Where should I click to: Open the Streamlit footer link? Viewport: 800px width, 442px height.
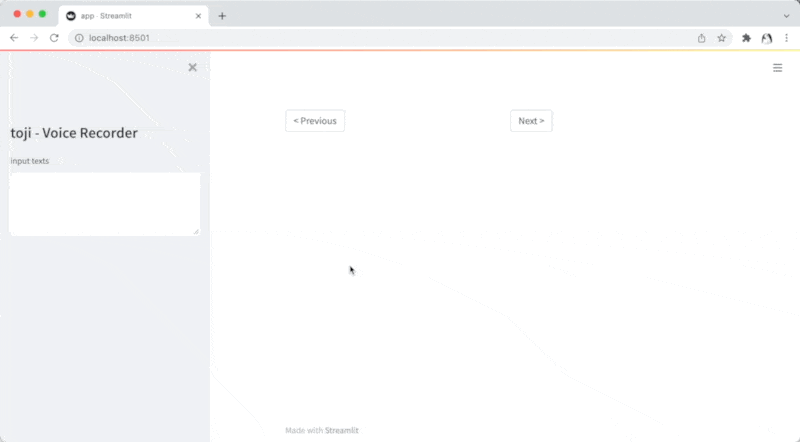[x=341, y=430]
